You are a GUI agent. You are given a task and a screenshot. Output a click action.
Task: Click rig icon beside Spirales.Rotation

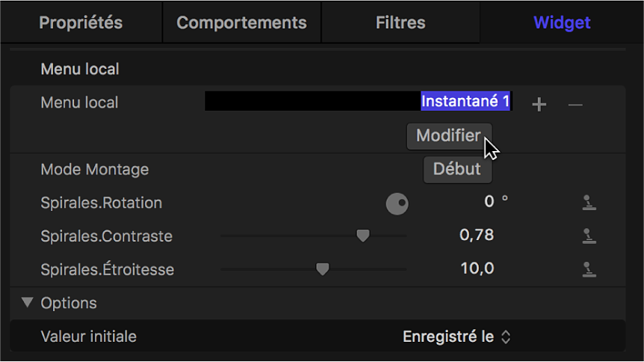(589, 203)
